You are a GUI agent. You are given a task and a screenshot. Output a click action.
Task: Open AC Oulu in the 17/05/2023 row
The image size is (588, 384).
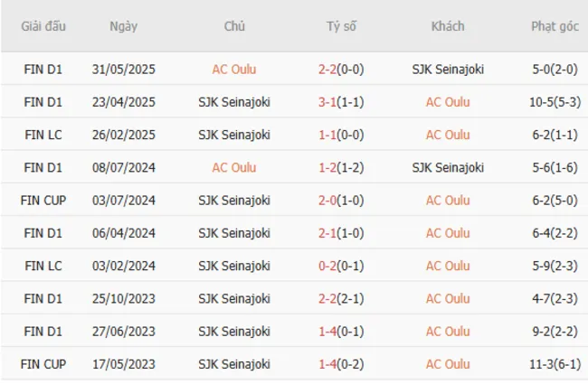448,364
